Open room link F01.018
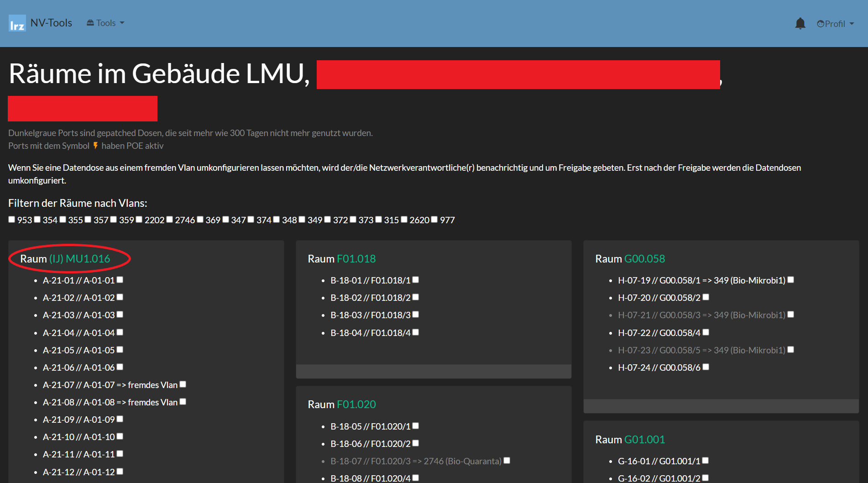 coord(356,259)
